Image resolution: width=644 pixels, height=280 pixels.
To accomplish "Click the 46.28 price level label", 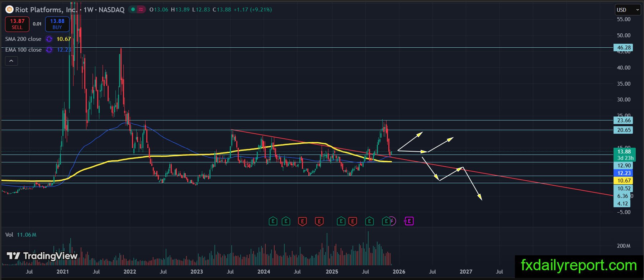I will tap(624, 48).
